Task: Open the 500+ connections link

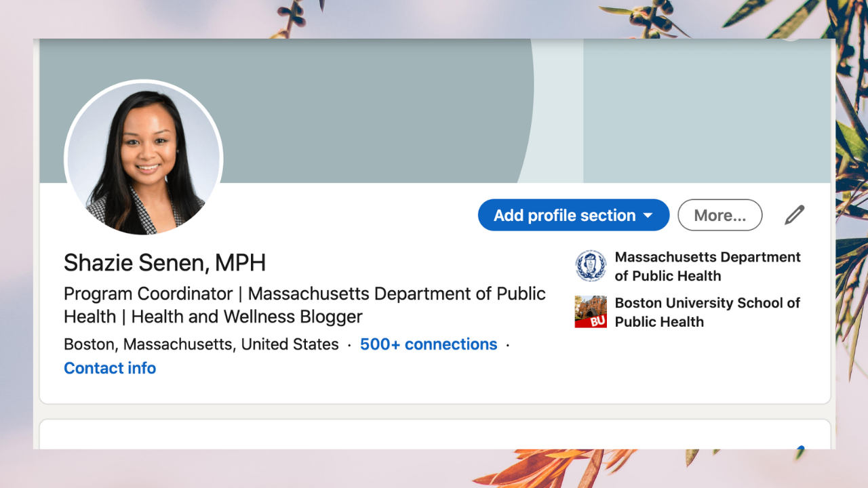Action: pos(429,344)
